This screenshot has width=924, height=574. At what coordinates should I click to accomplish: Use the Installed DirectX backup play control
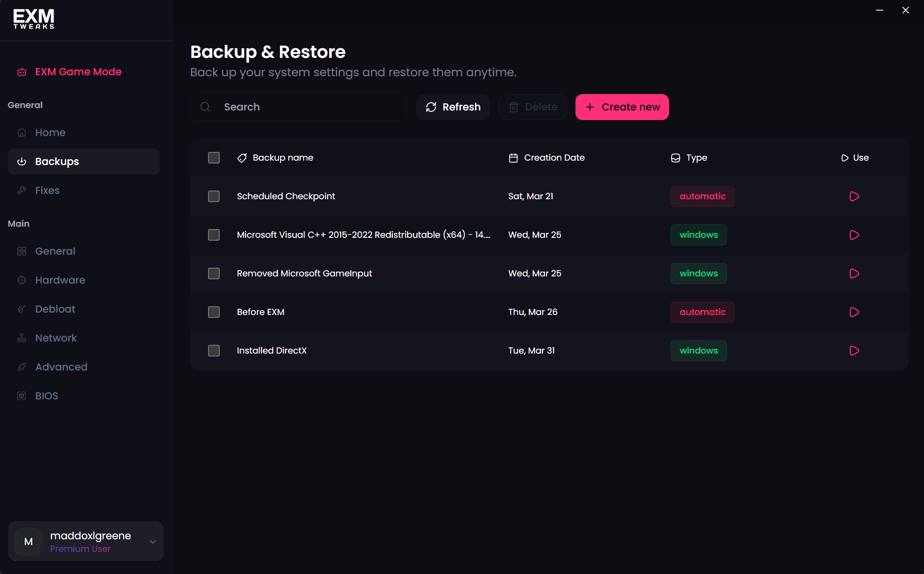tap(854, 351)
